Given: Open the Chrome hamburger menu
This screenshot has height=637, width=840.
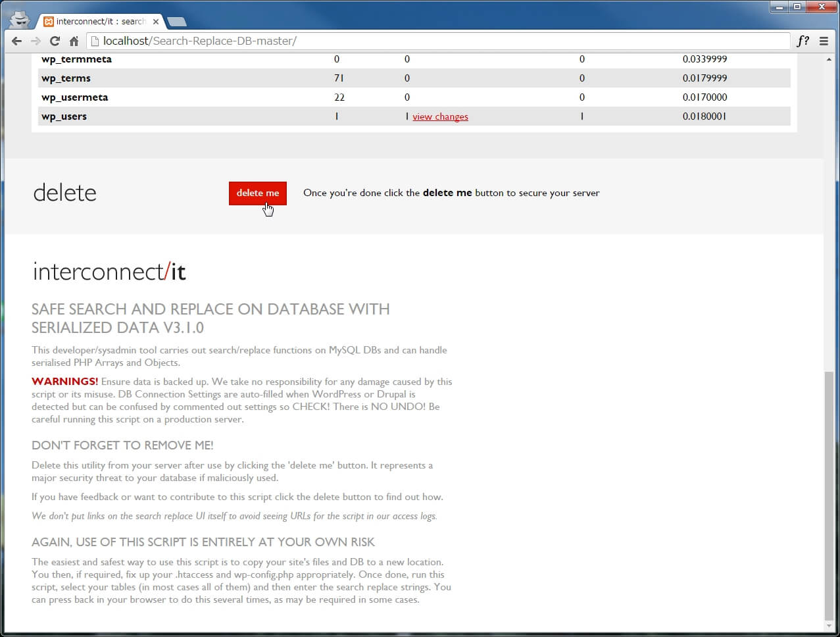Looking at the screenshot, I should (824, 41).
